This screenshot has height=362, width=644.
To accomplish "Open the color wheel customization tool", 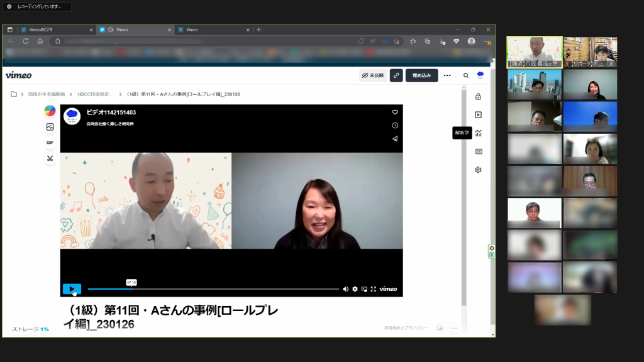I will click(x=50, y=111).
